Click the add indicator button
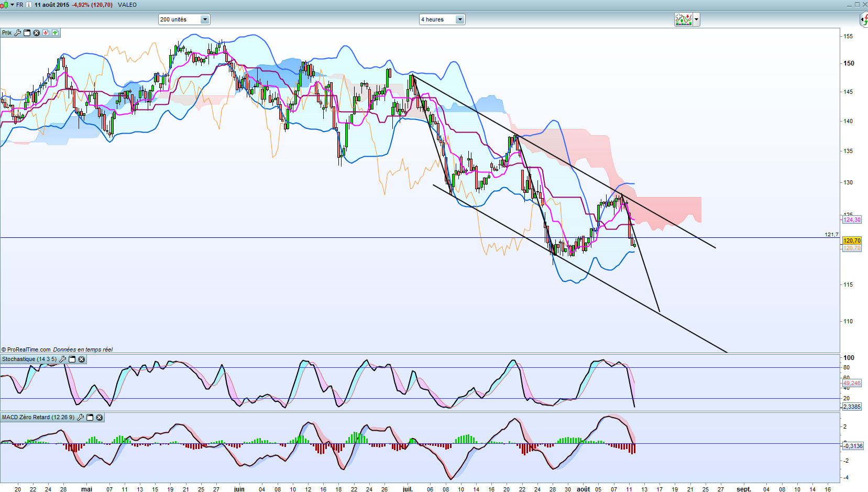This screenshot has height=492, width=868. (684, 19)
